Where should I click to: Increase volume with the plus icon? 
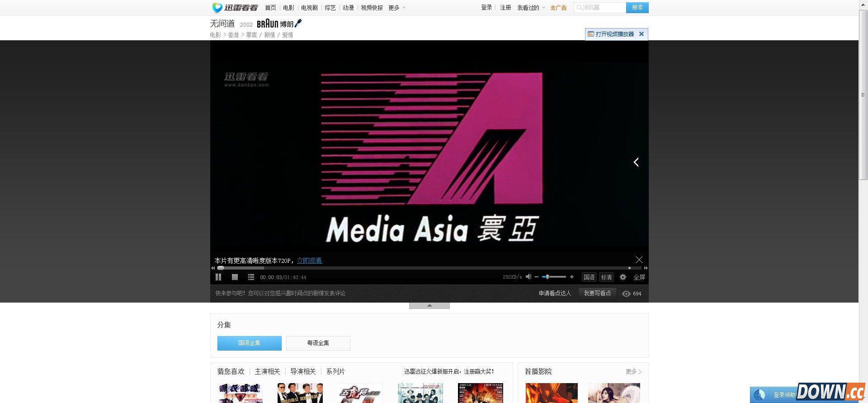572,277
